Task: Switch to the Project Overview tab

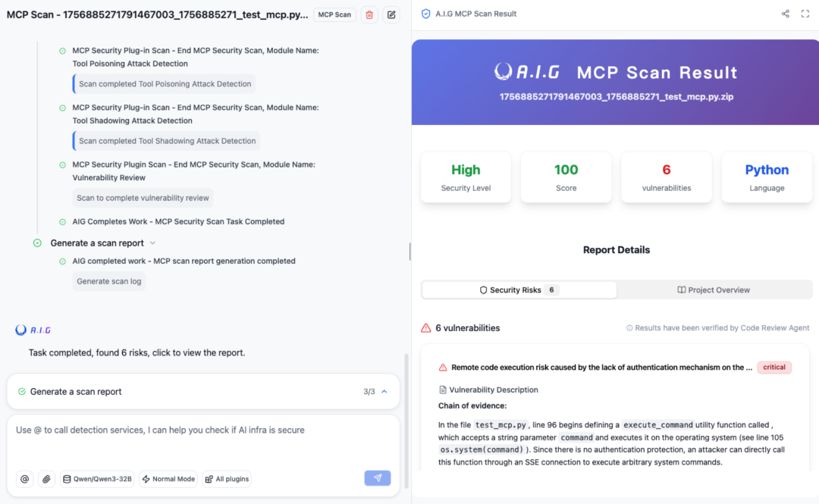Action: (713, 290)
